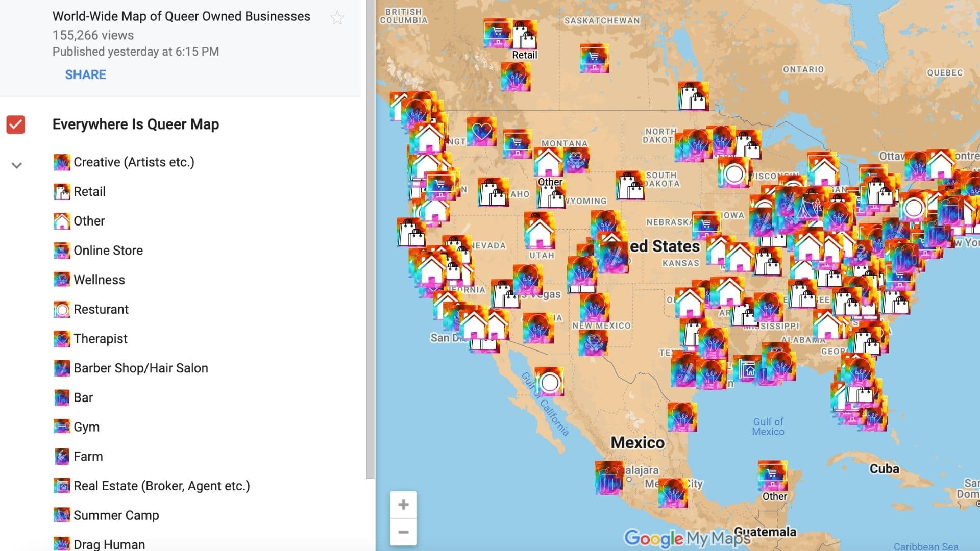
Task: Select the Barber Shop/Hair Salon legend icon
Action: point(61,368)
